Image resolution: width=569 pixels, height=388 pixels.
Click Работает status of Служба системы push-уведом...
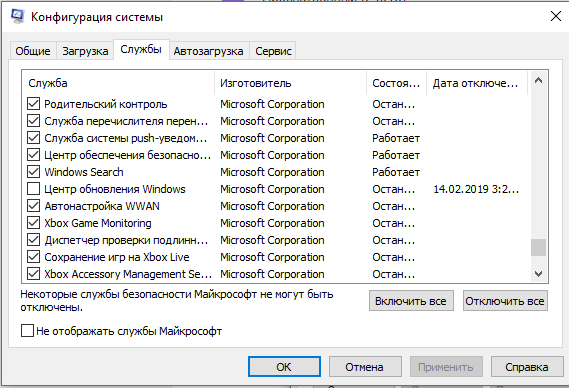396,138
